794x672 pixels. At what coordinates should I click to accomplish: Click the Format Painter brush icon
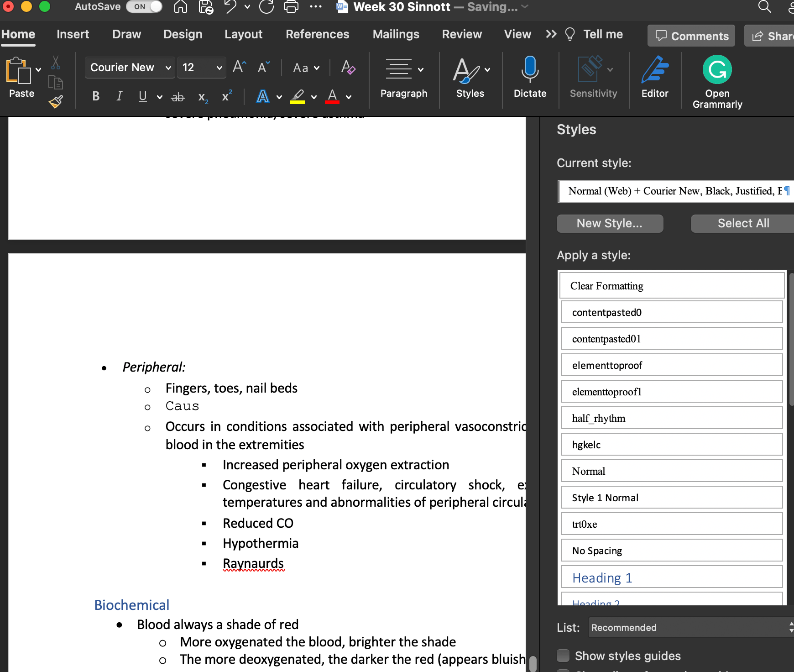56,101
